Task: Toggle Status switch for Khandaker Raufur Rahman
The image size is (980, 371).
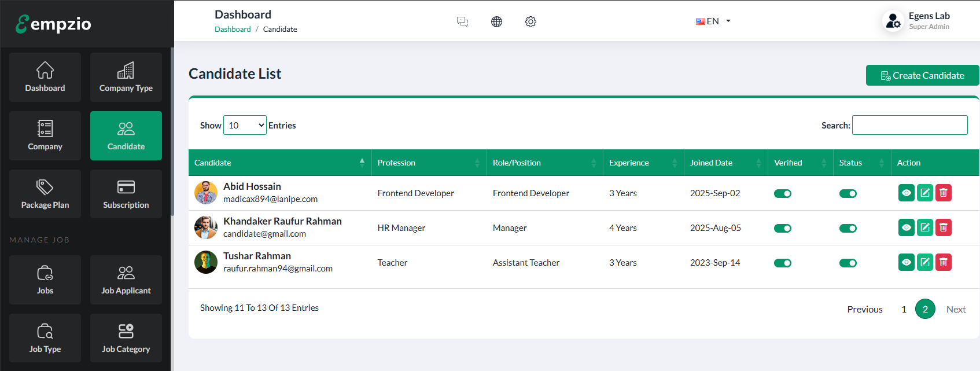Action: 848,228
